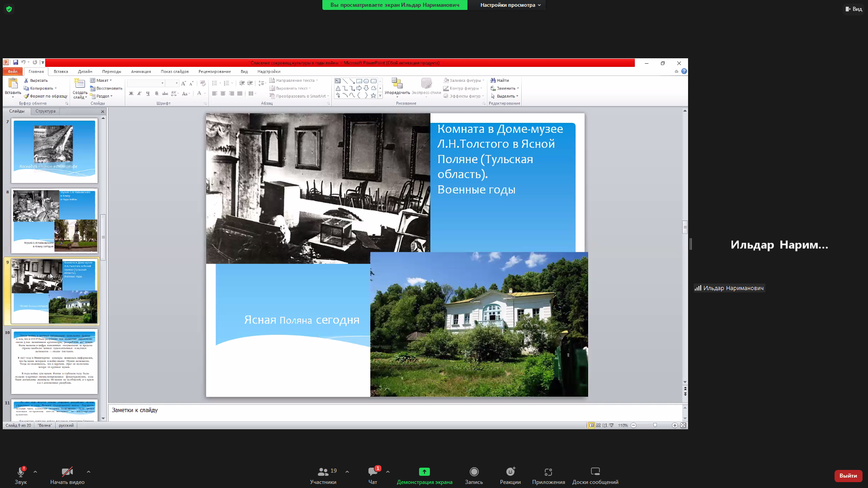Open the Макет layout dropdown

click(103, 80)
